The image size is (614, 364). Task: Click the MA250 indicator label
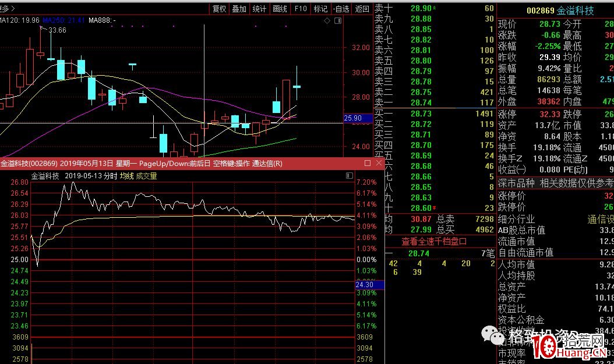tap(64, 20)
